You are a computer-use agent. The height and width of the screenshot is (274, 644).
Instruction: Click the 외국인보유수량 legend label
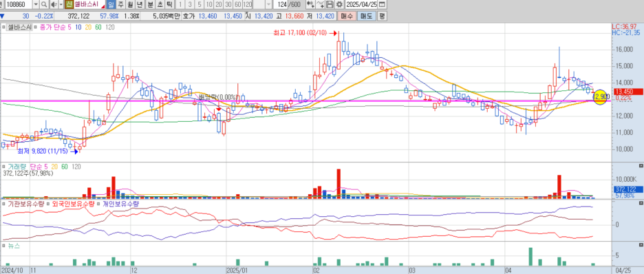[x=73, y=203]
